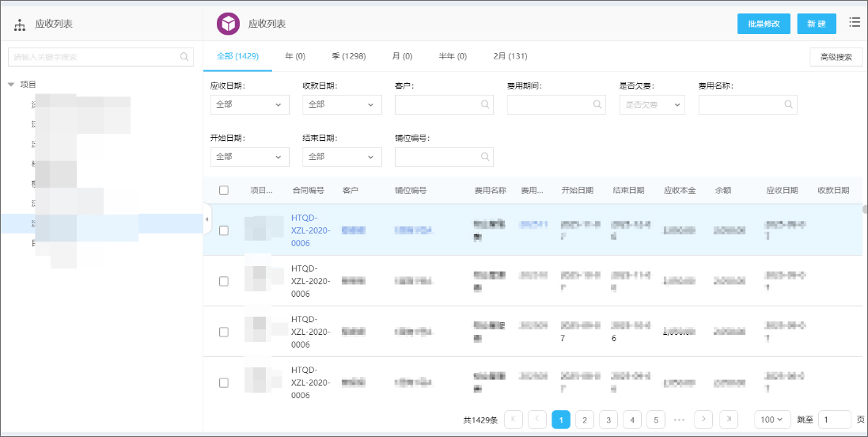Open the blue HTQD-XZL-2020-0006 contract link

310,230
